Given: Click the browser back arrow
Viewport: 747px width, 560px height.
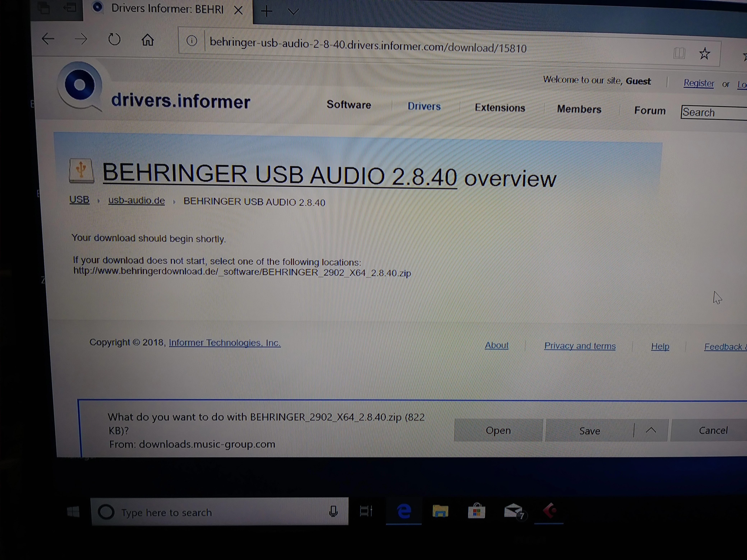Looking at the screenshot, I should [48, 39].
